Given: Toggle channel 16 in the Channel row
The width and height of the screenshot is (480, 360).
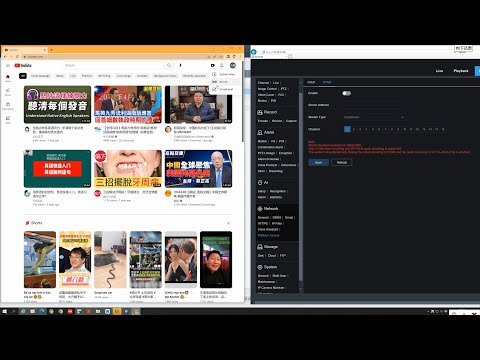Looking at the screenshot, I should click(443, 129).
